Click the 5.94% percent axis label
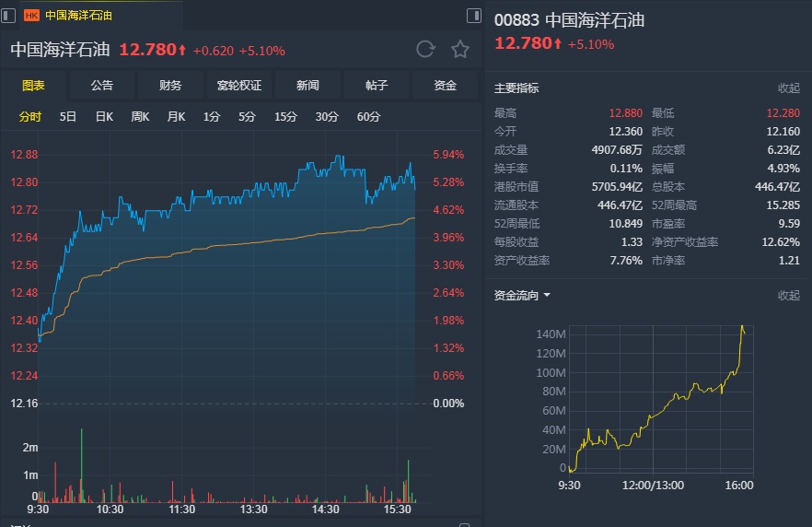The height and width of the screenshot is (527, 812). click(448, 155)
